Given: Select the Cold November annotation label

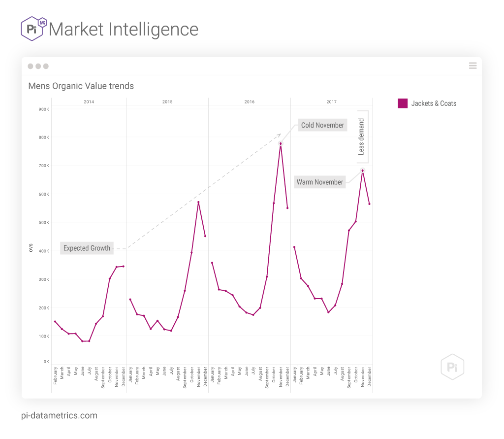Looking at the screenshot, I should (x=322, y=125).
